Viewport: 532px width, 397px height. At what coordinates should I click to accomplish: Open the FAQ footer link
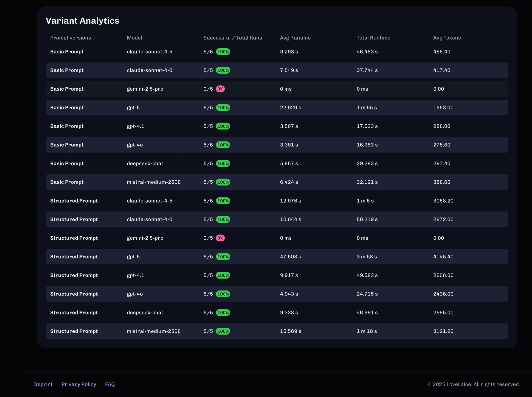pyautogui.click(x=110, y=384)
